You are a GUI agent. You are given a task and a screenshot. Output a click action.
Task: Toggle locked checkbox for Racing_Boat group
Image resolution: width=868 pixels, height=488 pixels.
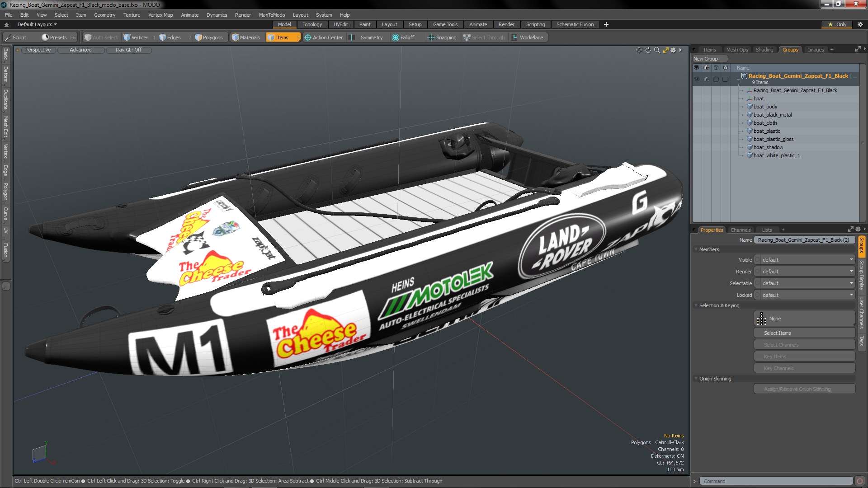[x=726, y=79]
